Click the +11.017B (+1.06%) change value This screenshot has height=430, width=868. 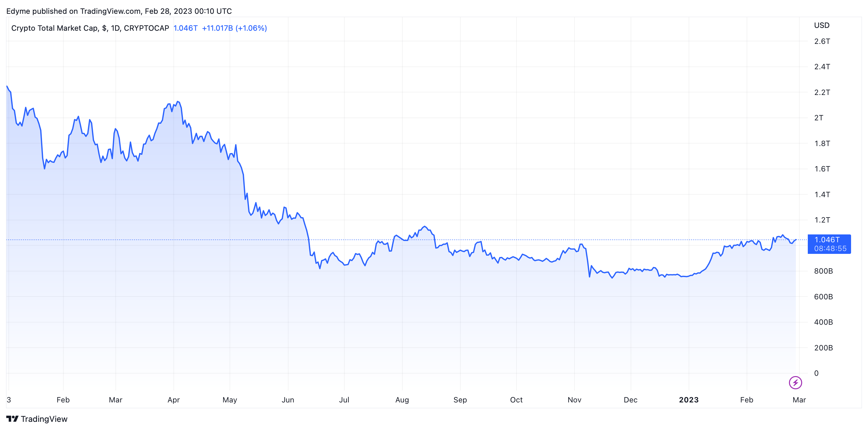click(x=234, y=28)
